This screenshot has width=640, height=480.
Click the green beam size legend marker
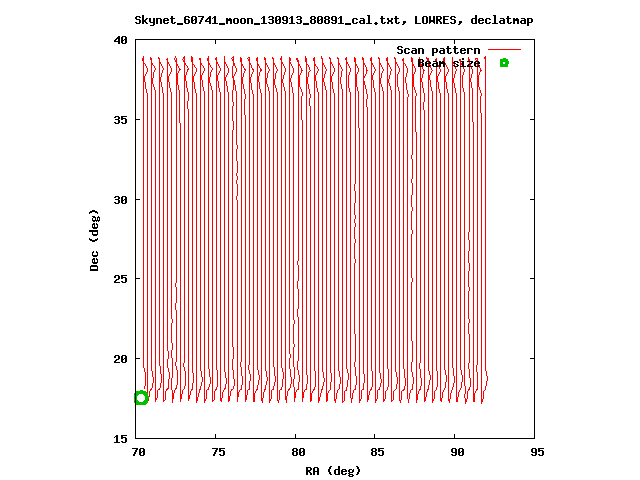pos(504,63)
